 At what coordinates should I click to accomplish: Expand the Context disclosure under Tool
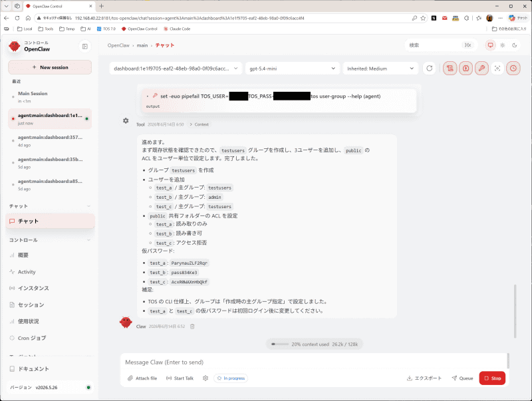pyautogui.click(x=199, y=124)
